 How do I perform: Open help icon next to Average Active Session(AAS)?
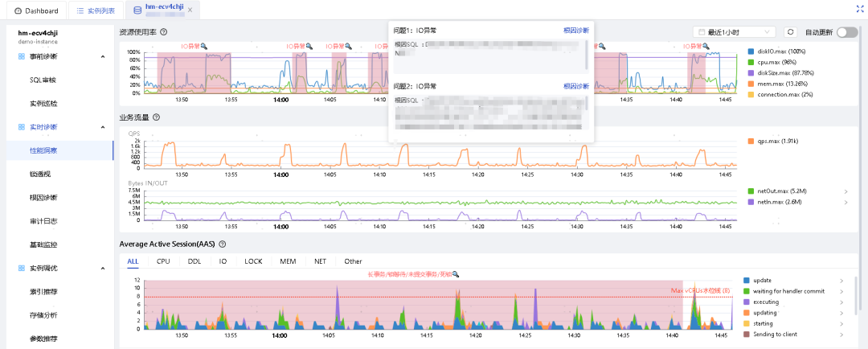(222, 244)
